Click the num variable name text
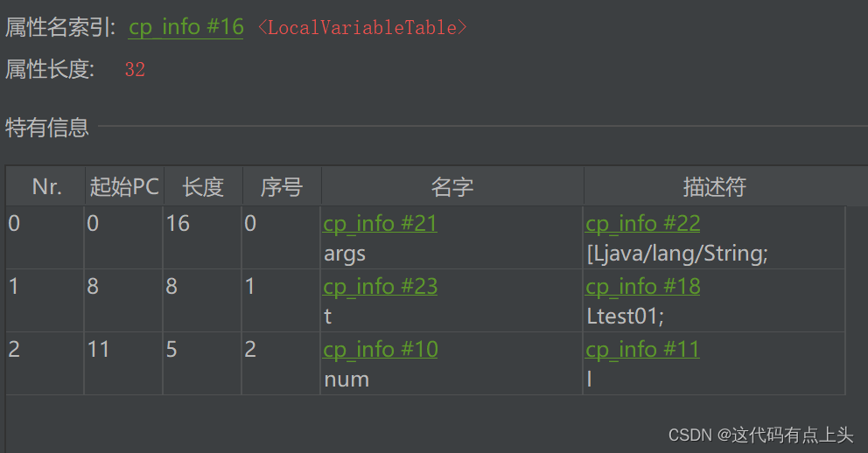The height and width of the screenshot is (453, 868). tap(346, 380)
